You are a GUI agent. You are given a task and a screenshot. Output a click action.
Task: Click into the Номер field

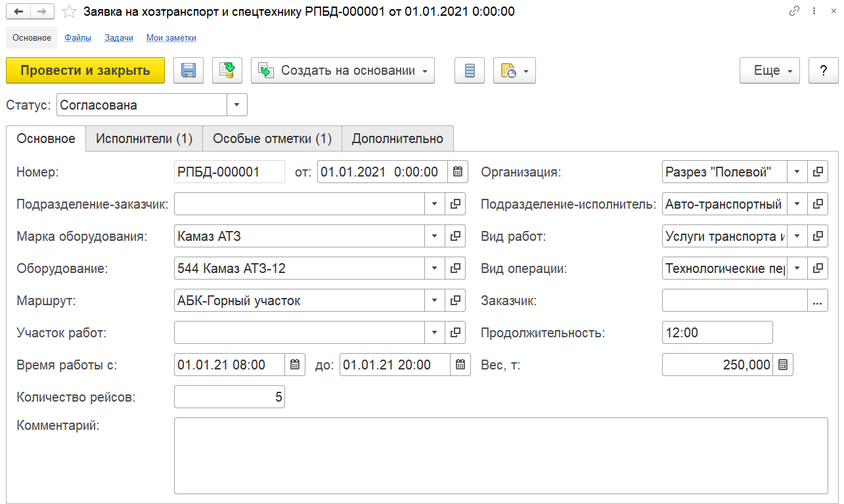click(229, 172)
